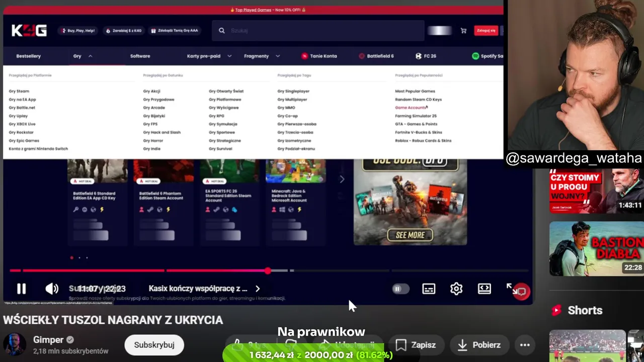Click the K4G logo in the site header
The width and height of the screenshot is (644, 362).
29,31
